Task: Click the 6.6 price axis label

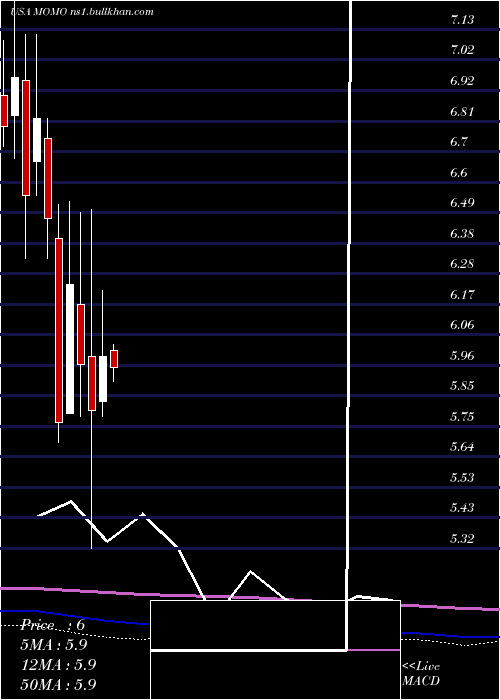Action: coord(459,172)
